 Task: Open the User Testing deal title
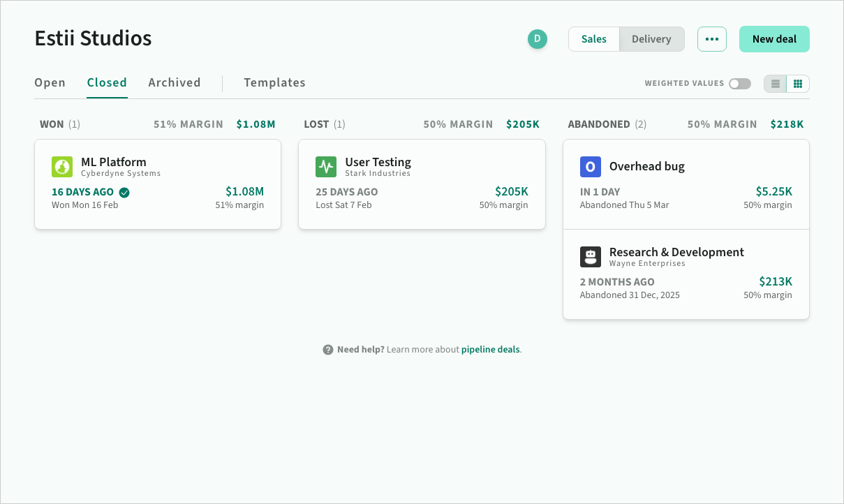[378, 162]
